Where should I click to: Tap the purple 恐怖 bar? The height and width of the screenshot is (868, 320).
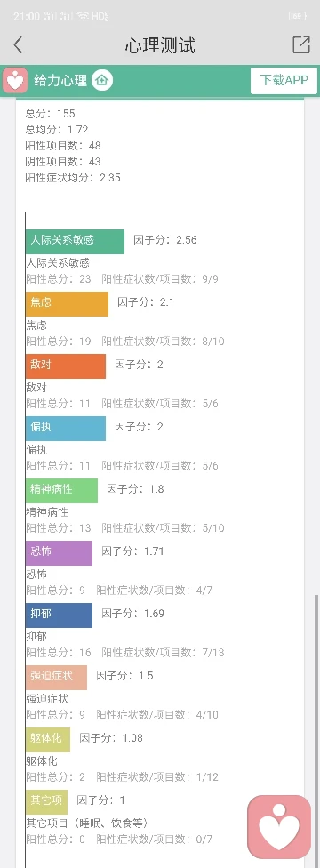click(59, 552)
